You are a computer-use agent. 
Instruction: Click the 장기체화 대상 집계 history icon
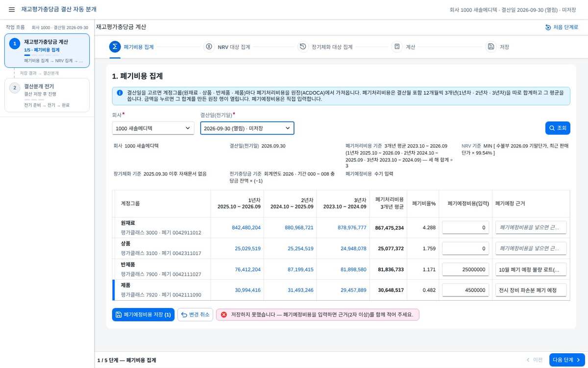(303, 47)
